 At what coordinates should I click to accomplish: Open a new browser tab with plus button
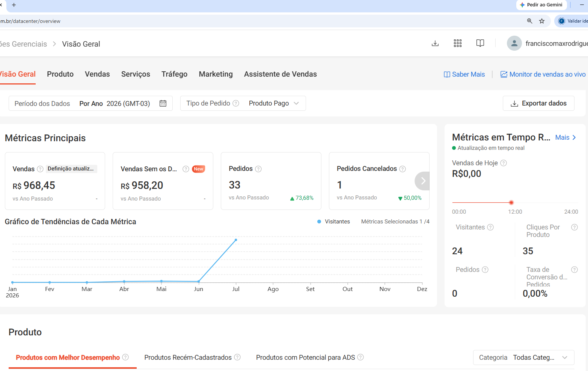tap(14, 5)
